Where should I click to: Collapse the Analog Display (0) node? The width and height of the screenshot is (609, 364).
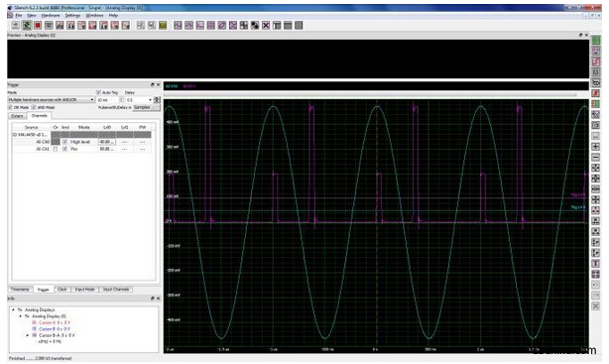pos(21,316)
